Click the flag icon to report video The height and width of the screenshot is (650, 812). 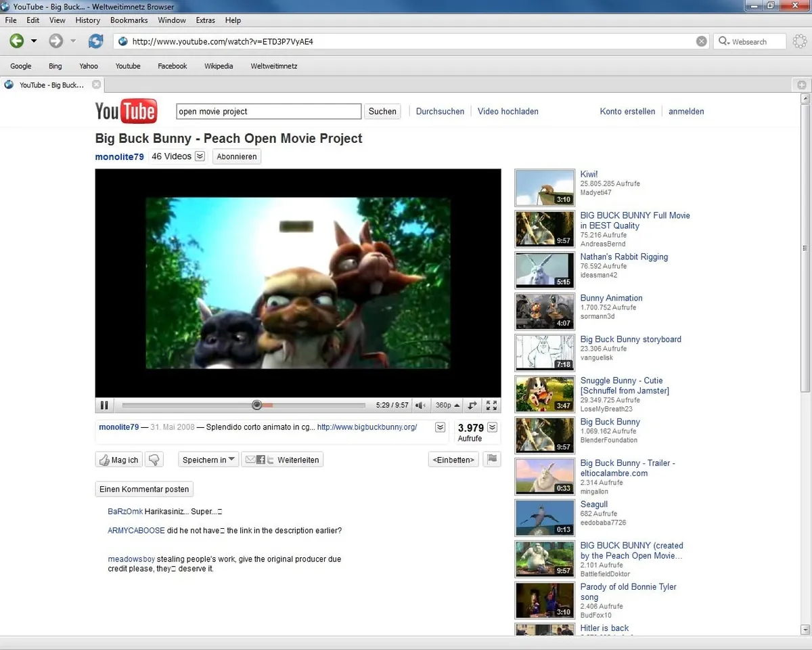coord(493,459)
